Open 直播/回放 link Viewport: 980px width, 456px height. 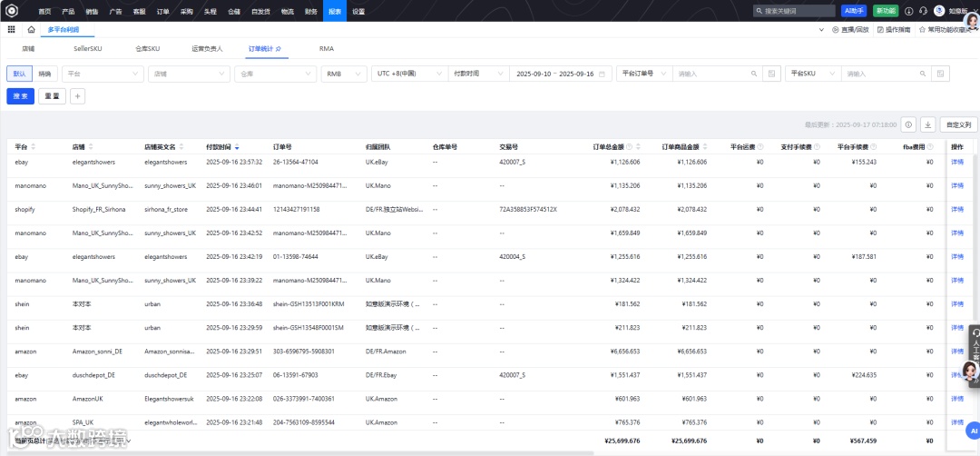(x=850, y=29)
